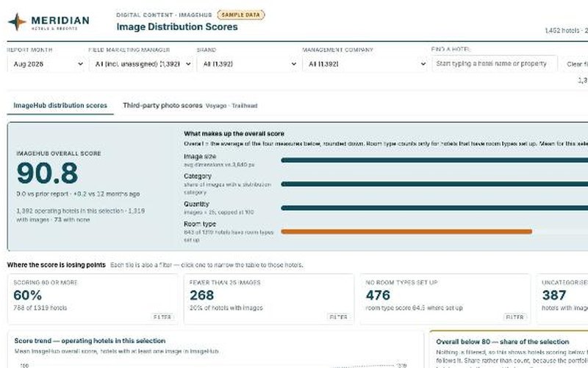Filter by Fewer than 25 images tile
Image resolution: width=588 pixels, height=368 pixels.
pyautogui.click(x=269, y=299)
